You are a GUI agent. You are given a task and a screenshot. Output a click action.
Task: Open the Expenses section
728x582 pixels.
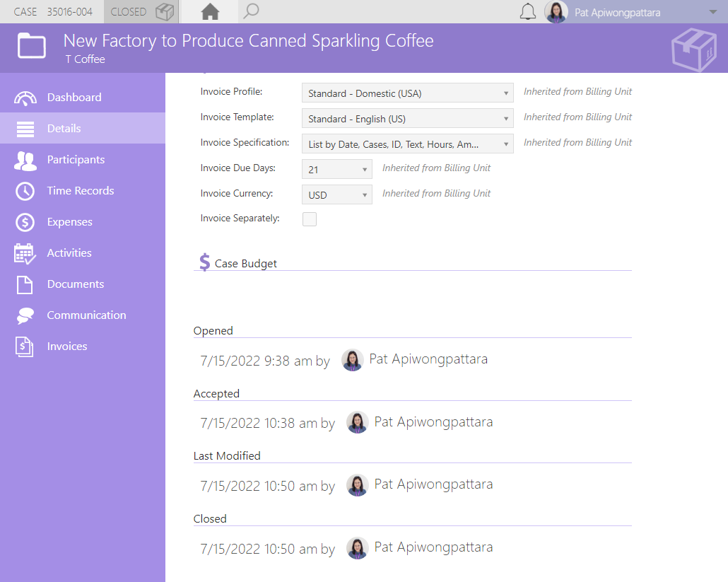[83, 221]
